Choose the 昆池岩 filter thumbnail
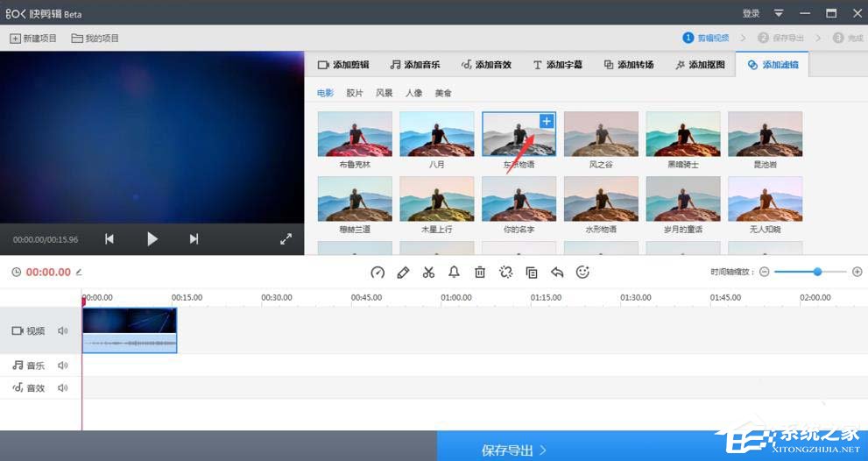This screenshot has width=868, height=461. (x=765, y=133)
